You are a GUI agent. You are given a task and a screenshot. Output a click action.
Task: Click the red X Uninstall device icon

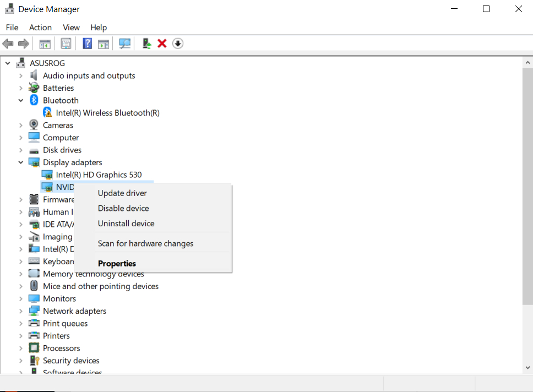pyautogui.click(x=162, y=43)
